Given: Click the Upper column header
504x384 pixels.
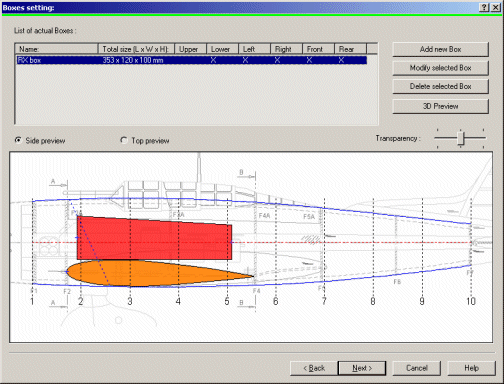Looking at the screenshot, I should coord(190,49).
